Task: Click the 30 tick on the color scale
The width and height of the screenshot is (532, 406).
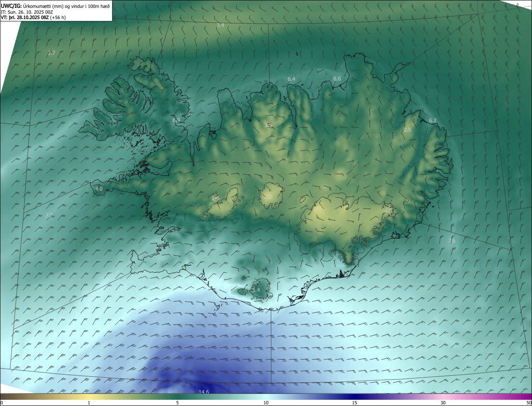Action: 443,403
